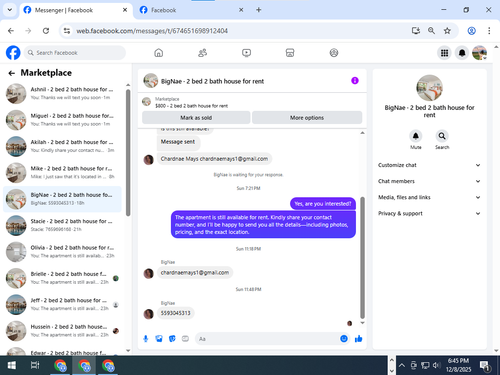This screenshot has height=375, width=500.
Task: Click the chat message scrollbar
Action: [362, 258]
